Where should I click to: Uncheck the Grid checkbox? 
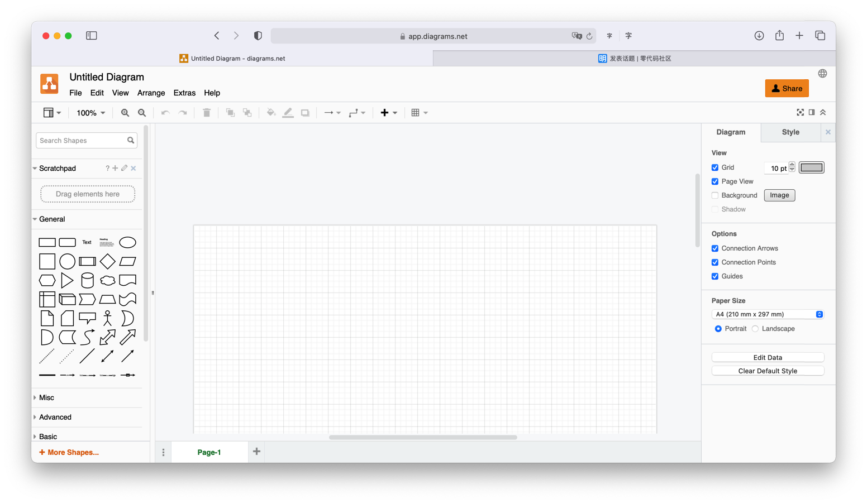tap(715, 167)
